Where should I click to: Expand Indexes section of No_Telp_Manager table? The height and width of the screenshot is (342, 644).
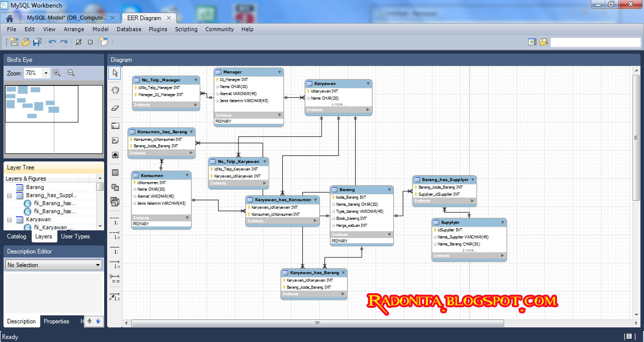tap(195, 105)
